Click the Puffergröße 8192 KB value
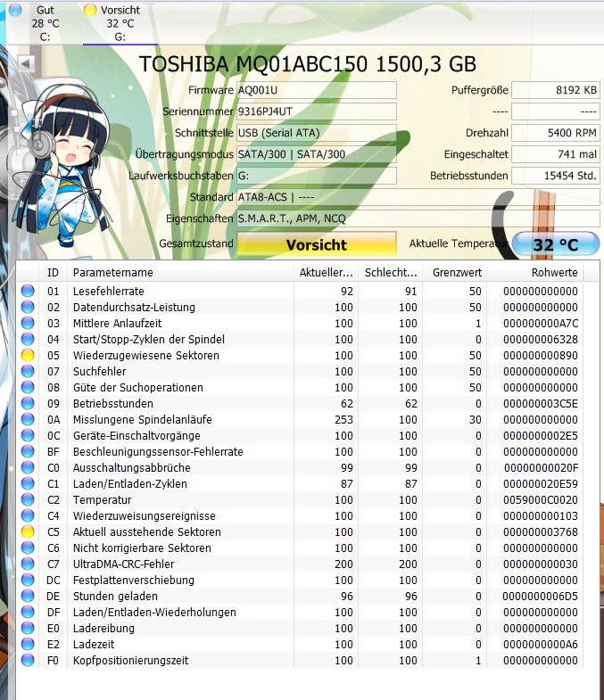604x700 pixels. coord(555,90)
